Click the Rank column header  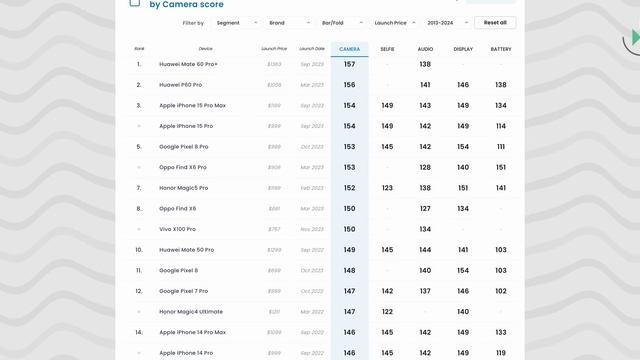(x=139, y=49)
